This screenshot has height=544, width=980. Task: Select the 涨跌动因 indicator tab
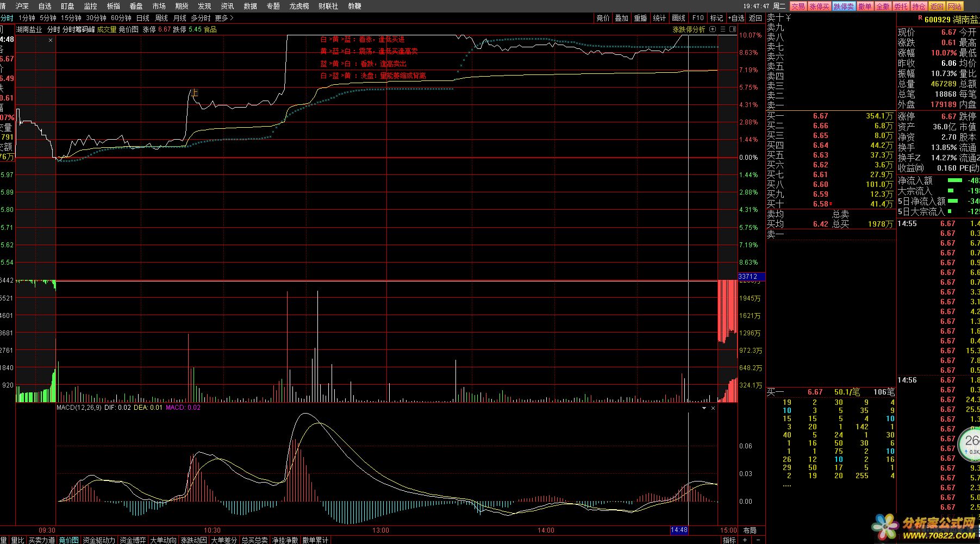click(193, 540)
